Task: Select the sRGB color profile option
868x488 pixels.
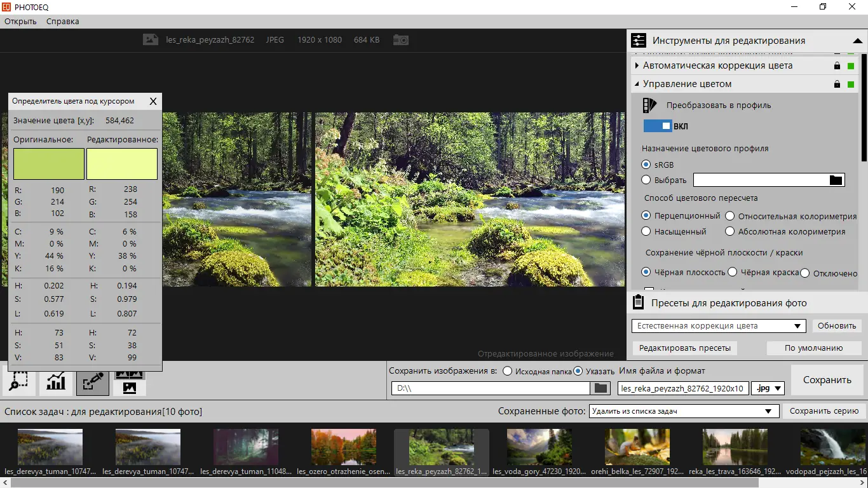Action: point(646,165)
